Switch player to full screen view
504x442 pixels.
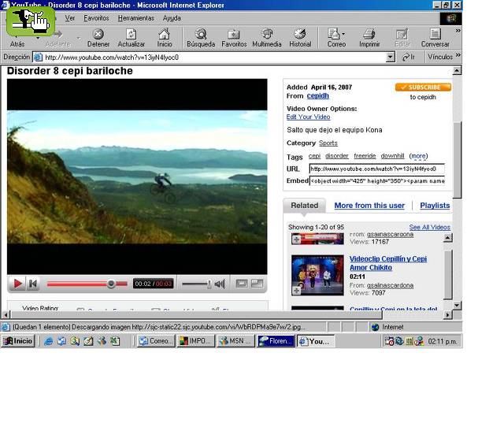click(258, 284)
